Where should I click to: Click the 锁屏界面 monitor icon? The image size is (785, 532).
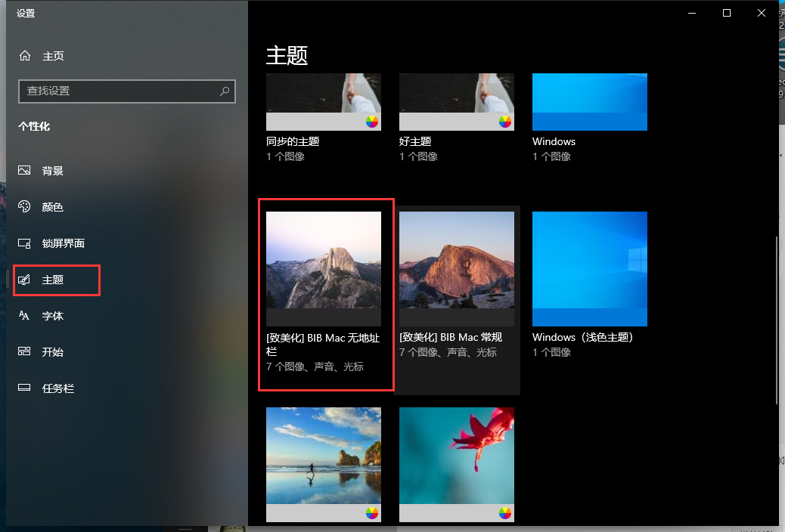24,243
